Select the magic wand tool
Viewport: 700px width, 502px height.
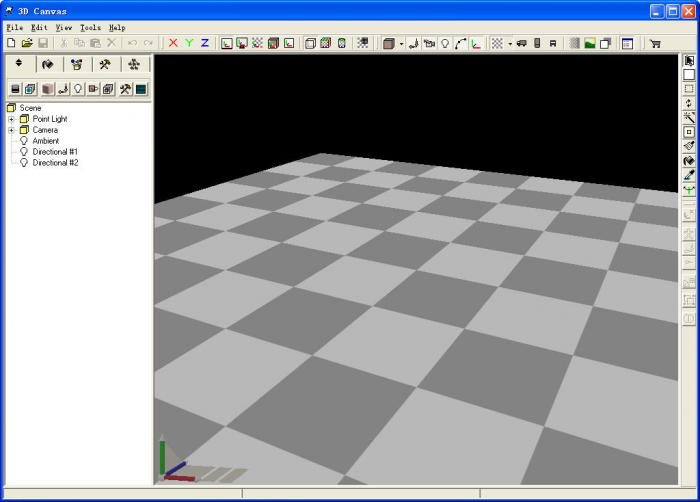pos(689,118)
